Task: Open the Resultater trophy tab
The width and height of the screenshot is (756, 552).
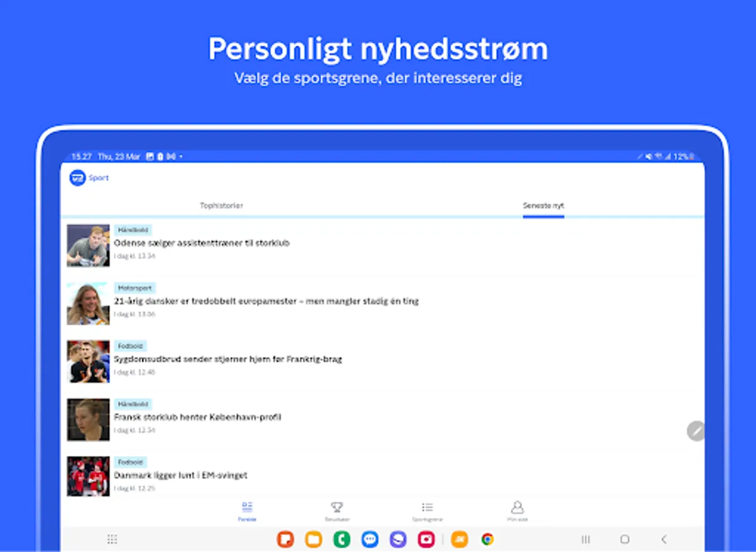Action: [x=337, y=512]
